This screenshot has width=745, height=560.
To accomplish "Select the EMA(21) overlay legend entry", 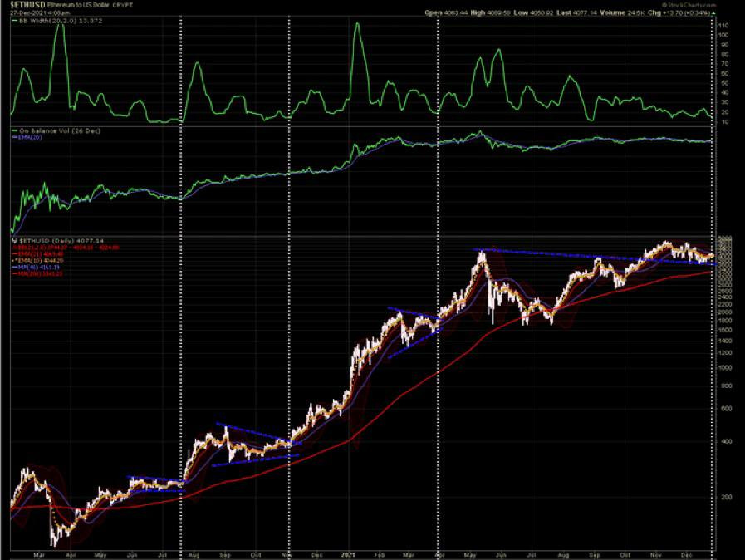I will point(37,254).
